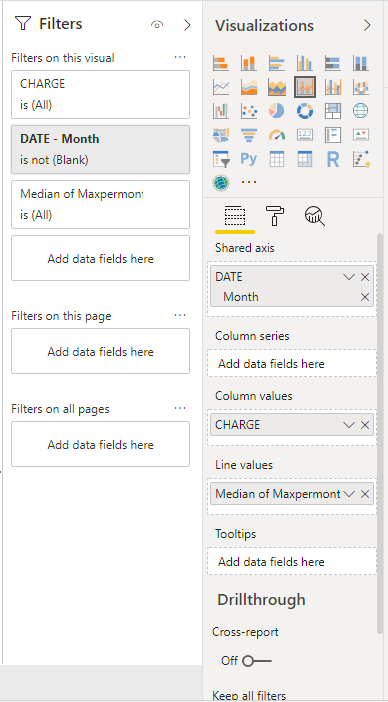Switch to the Format paint roller tab
This screenshot has width=388, height=702.
tap(275, 216)
